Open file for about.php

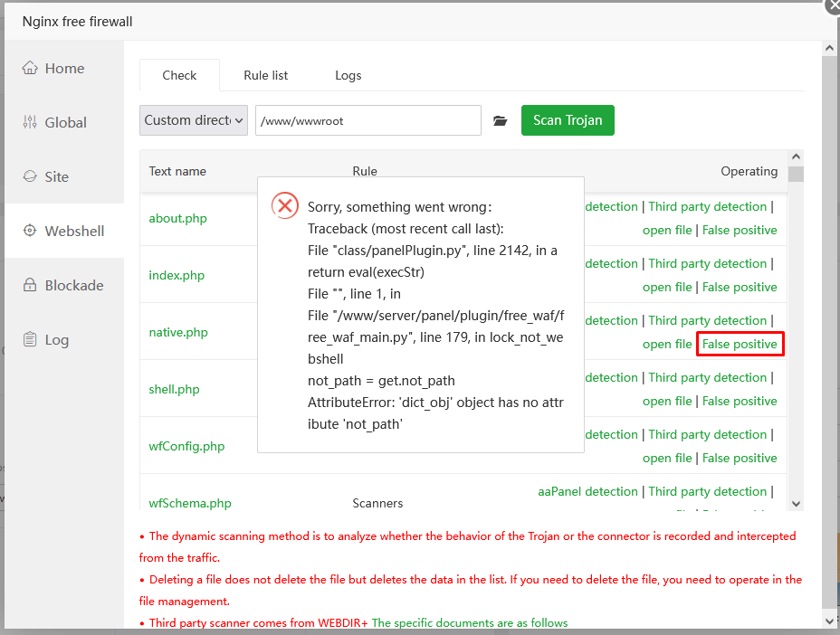tap(667, 231)
